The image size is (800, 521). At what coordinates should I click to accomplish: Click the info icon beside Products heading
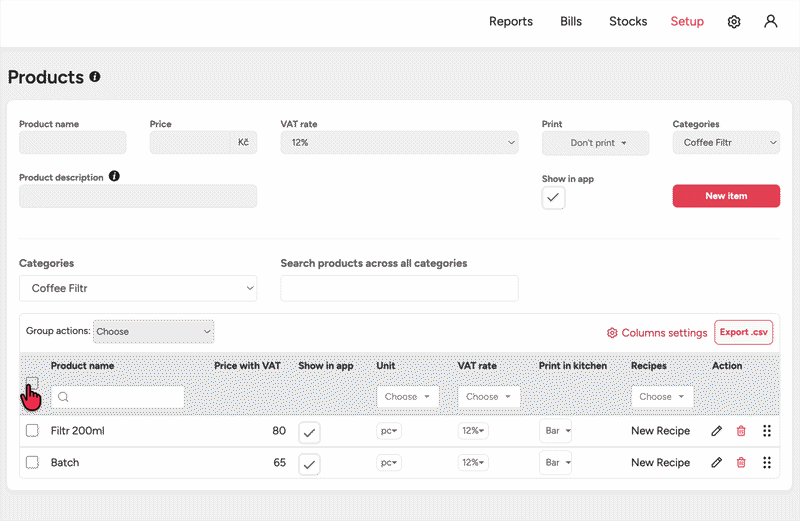(95, 77)
